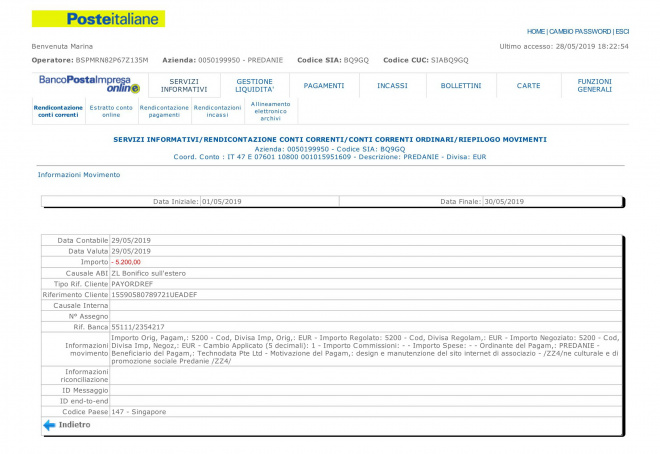Switch to Rendicontazione conti correnti tab
The height and width of the screenshot is (454, 660).
tap(57, 111)
